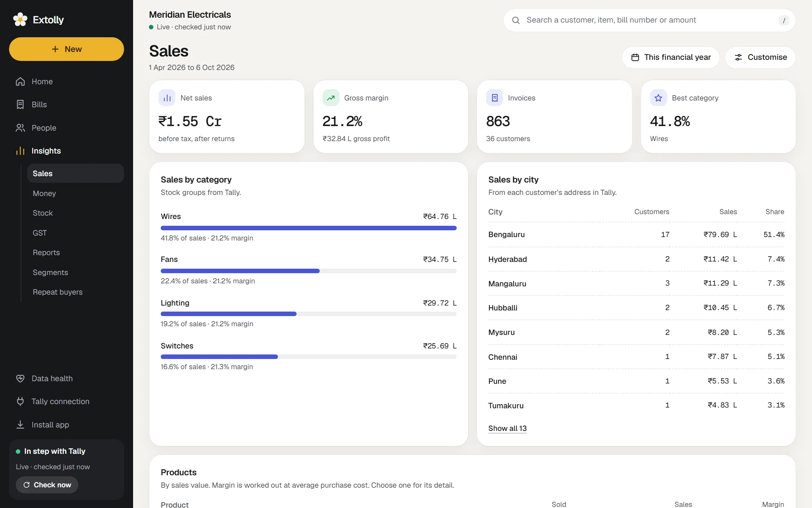Viewport: 812px width, 508px height.
Task: Collapse the Insights section
Action: tap(67, 151)
